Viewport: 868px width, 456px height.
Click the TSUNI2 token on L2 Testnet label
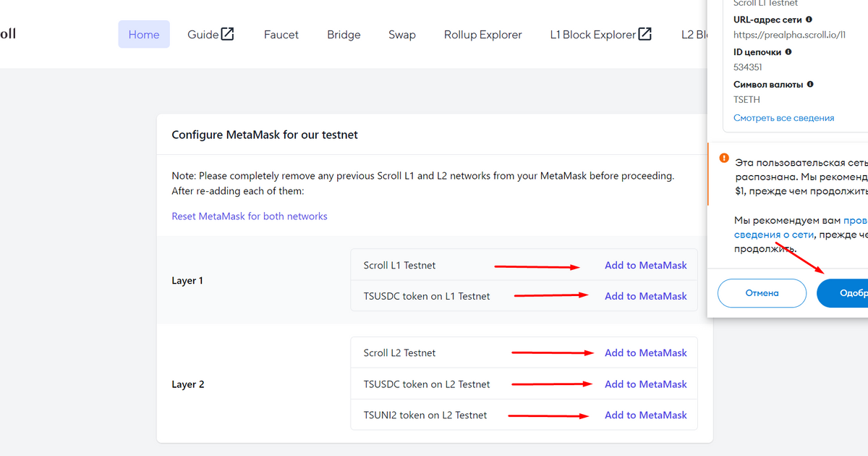click(x=425, y=415)
